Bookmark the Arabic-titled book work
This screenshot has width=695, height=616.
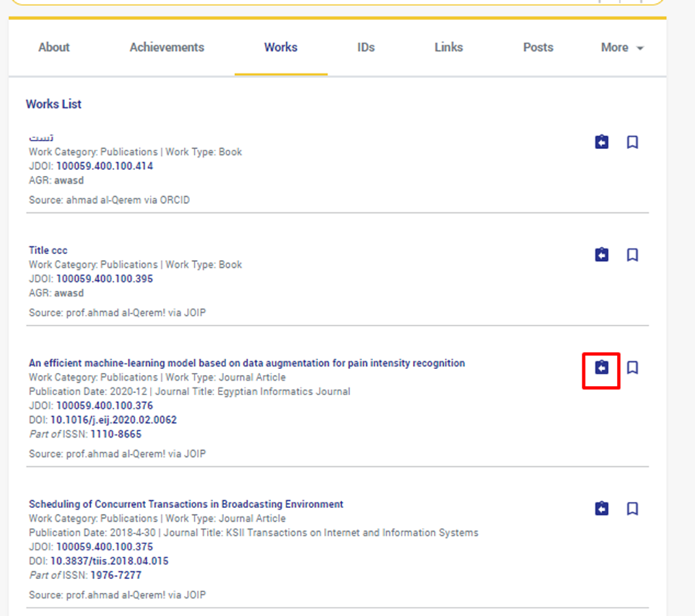coord(632,142)
